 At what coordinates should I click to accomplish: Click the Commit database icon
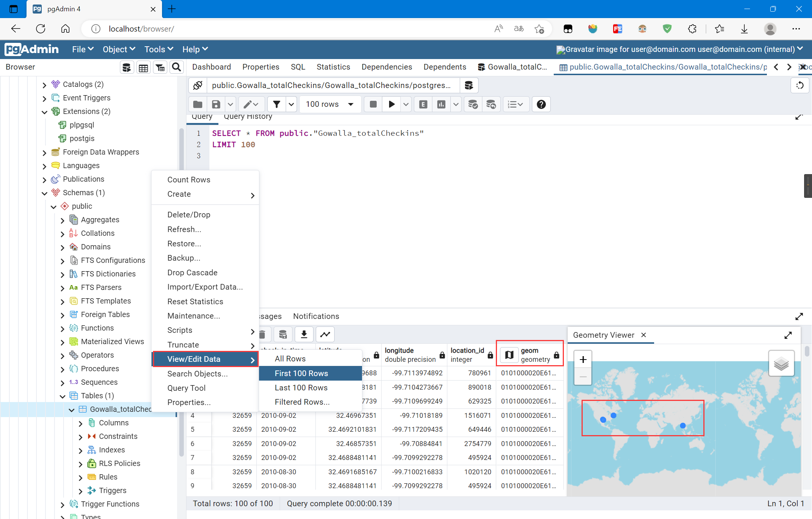473,104
